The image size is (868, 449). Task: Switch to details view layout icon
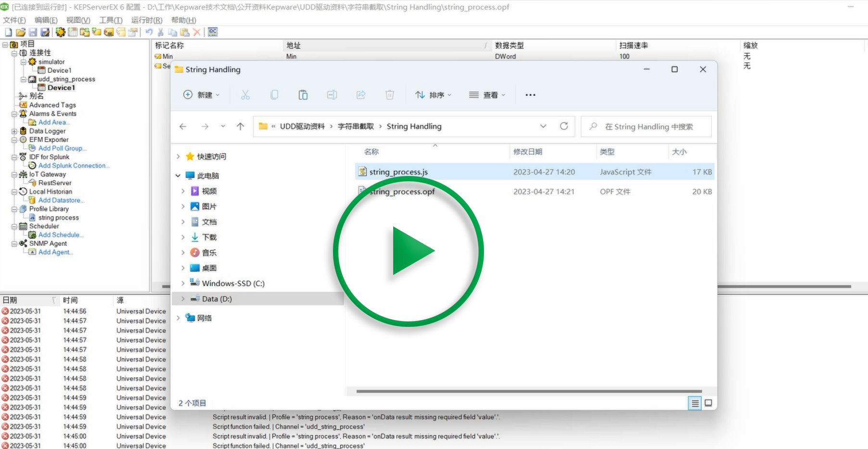pos(695,403)
